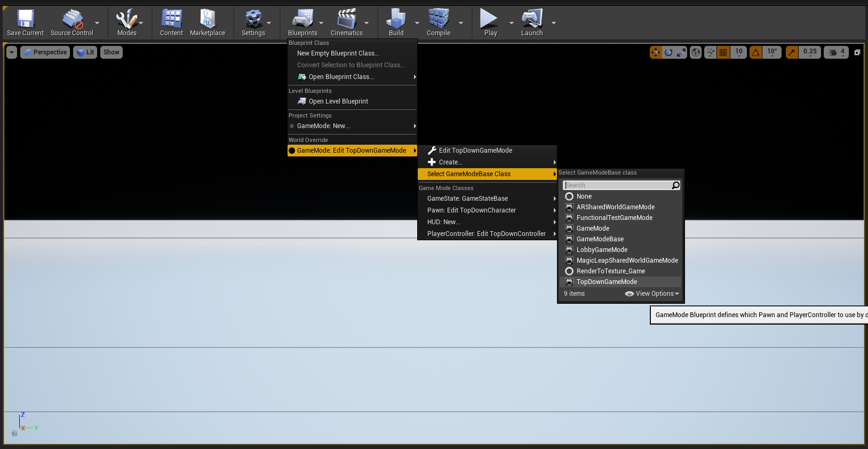Select the rotate gizmo mode icon
This screenshot has width=868, height=449.
coord(668,52)
